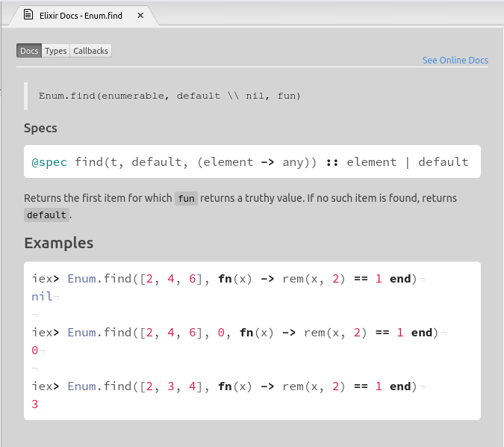504x447 pixels.
Task: Click 'element | default' return type in the spec
Action: 407,162
